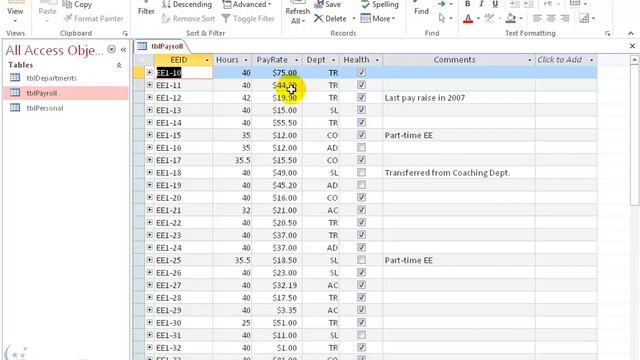
Task: Expand subdatasheet for EE1-11
Action: [x=149, y=85]
